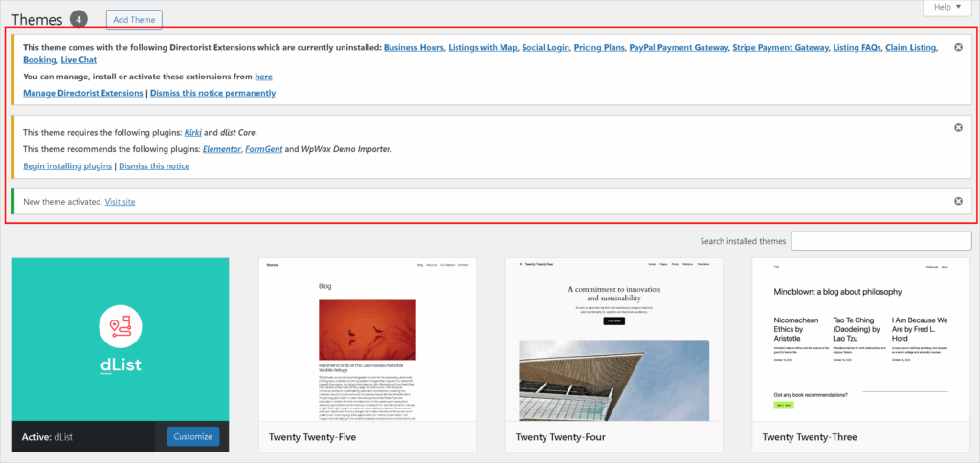Viewport: 980px width, 463px height.
Task: Click the theme count badge 4
Action: point(78,19)
